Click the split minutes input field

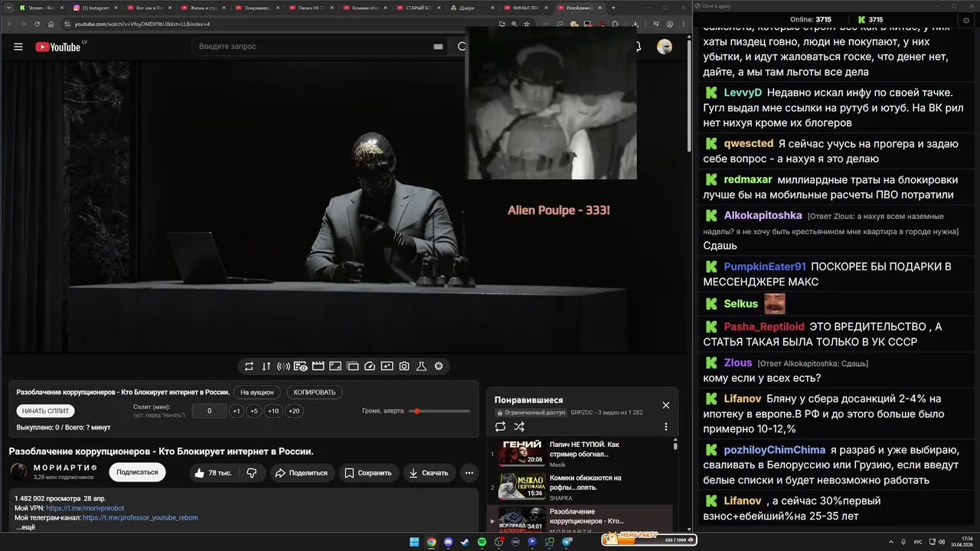click(x=209, y=411)
